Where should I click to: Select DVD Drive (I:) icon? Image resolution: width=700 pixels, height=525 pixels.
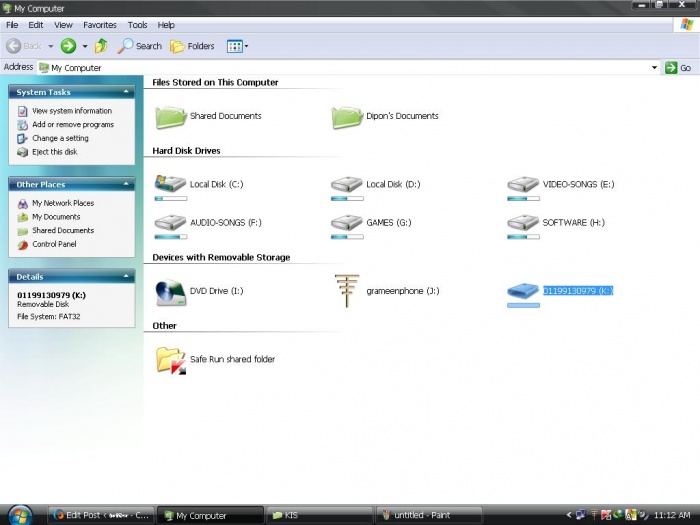click(x=171, y=292)
